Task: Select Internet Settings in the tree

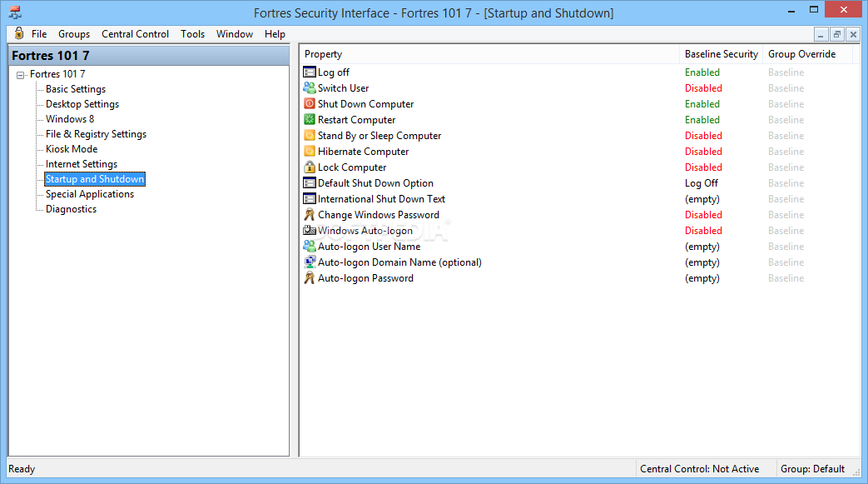Action: [82, 163]
